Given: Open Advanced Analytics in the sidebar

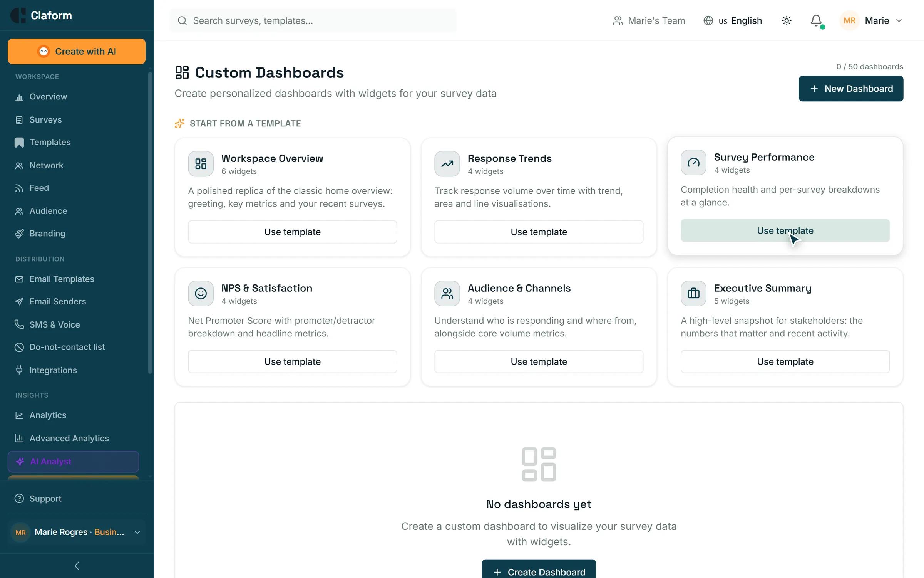Looking at the screenshot, I should (x=73, y=438).
